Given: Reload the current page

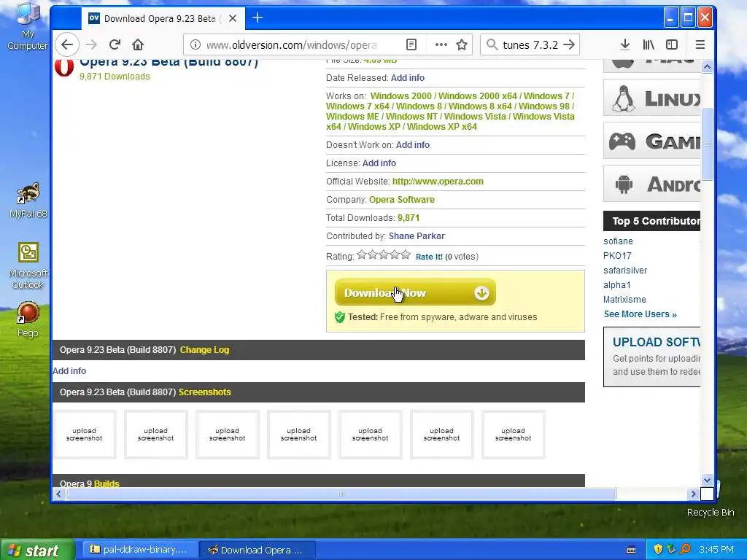Looking at the screenshot, I should [x=115, y=44].
